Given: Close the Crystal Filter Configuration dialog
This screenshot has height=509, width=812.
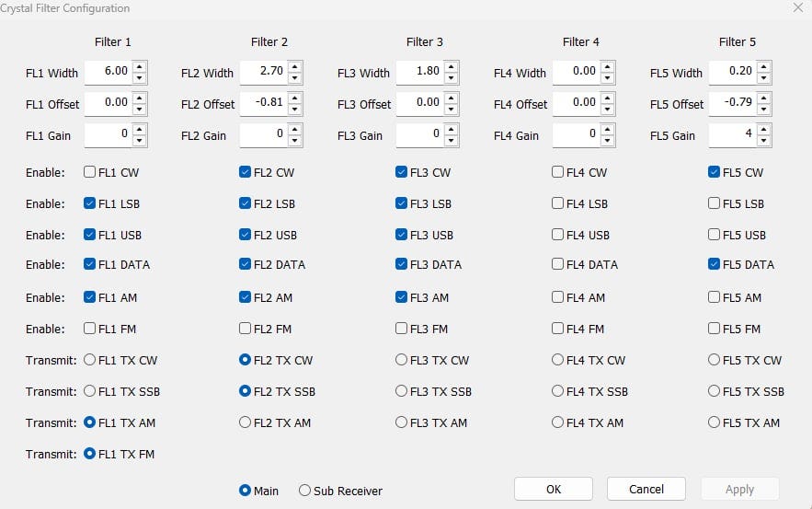Looking at the screenshot, I should (798, 7).
